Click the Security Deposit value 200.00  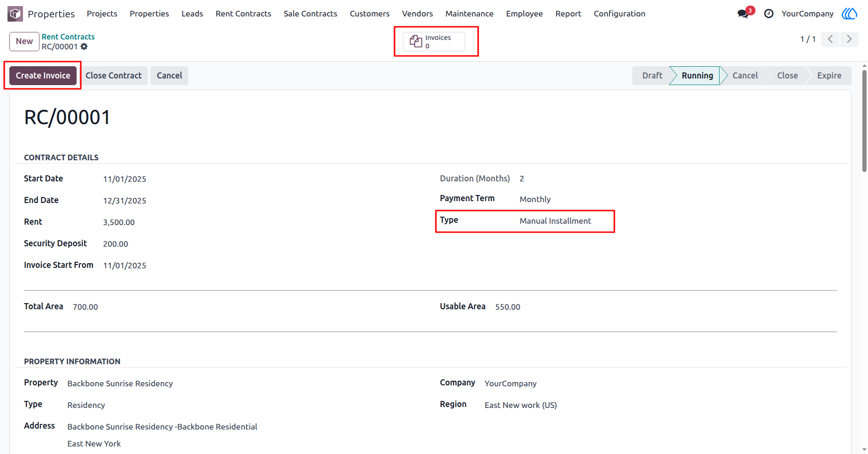click(x=116, y=244)
